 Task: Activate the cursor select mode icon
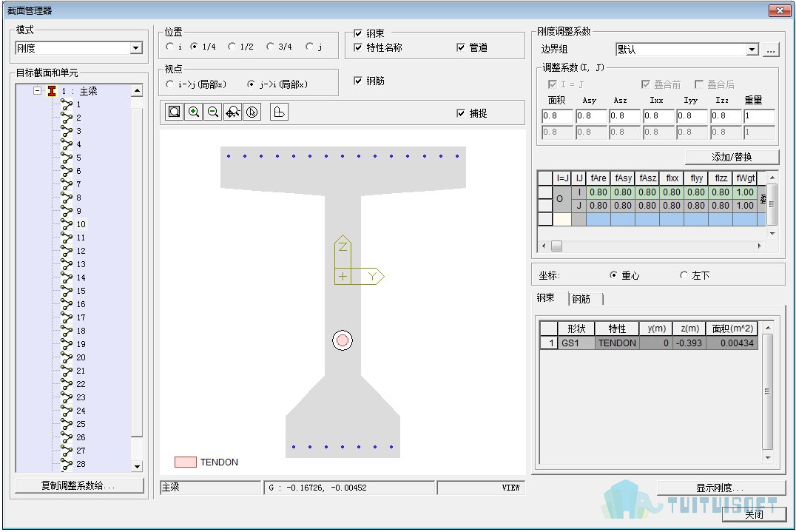[x=252, y=112]
